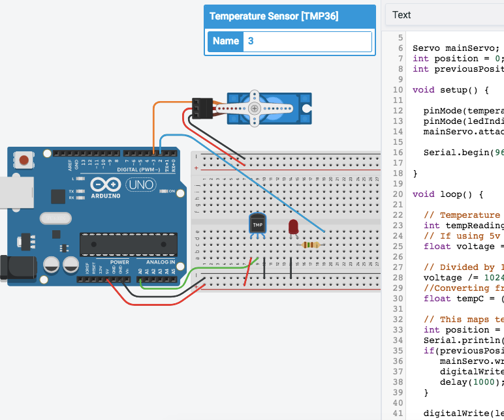Click code line "void setup() {"
The image size is (504, 420).
pos(450,90)
